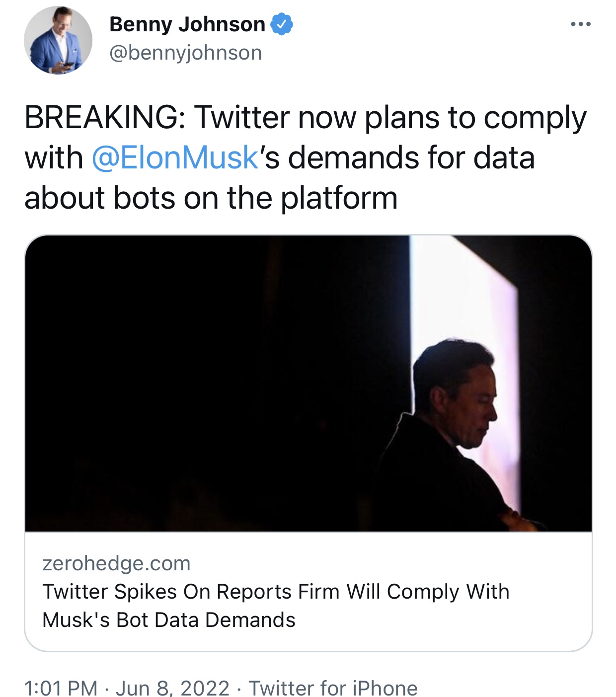Click the Jun 8, 2022 date
616x697 pixels.
pos(173,688)
